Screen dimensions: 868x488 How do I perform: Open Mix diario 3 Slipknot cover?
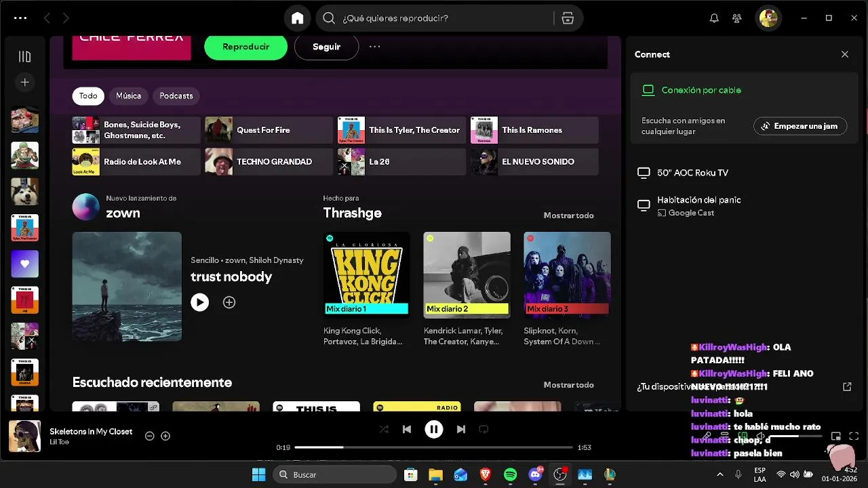(x=567, y=275)
